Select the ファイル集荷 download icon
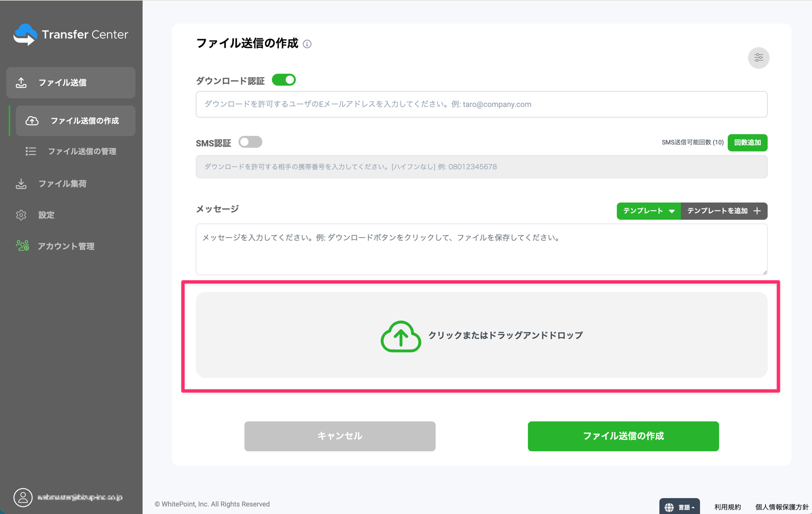Viewport: 812px width, 514px height. pos(21,183)
